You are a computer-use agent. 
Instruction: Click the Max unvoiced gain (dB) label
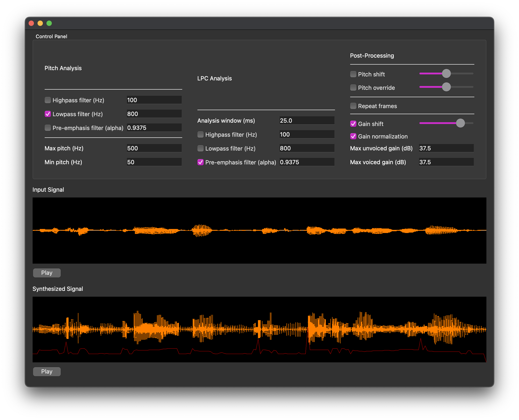click(x=381, y=148)
